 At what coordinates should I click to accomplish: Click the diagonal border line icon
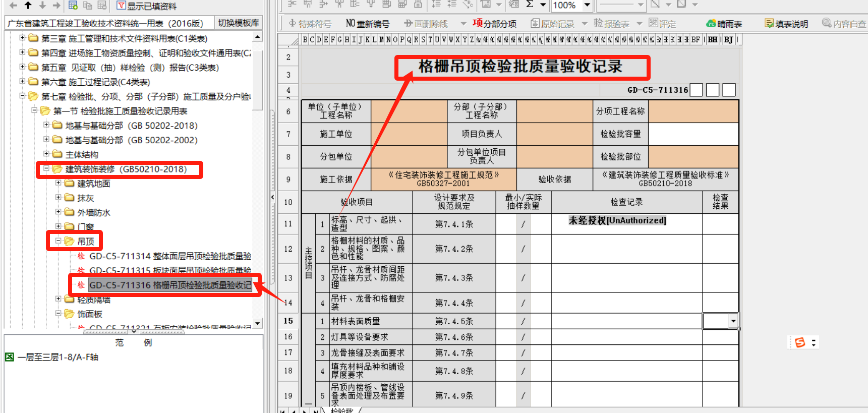pos(655,5)
